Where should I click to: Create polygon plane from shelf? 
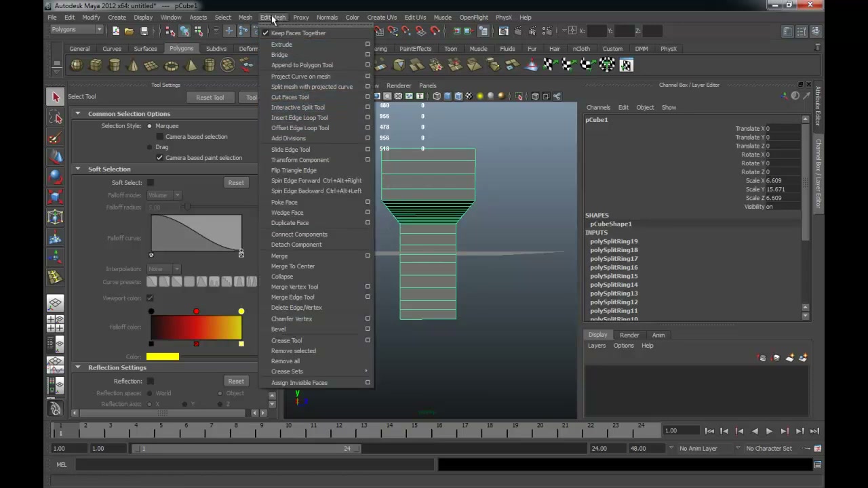pos(152,65)
